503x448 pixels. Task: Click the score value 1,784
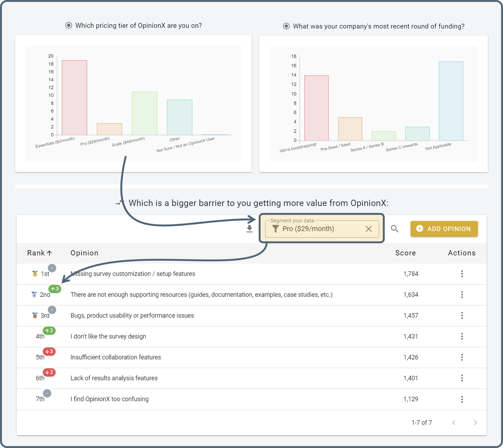click(411, 274)
